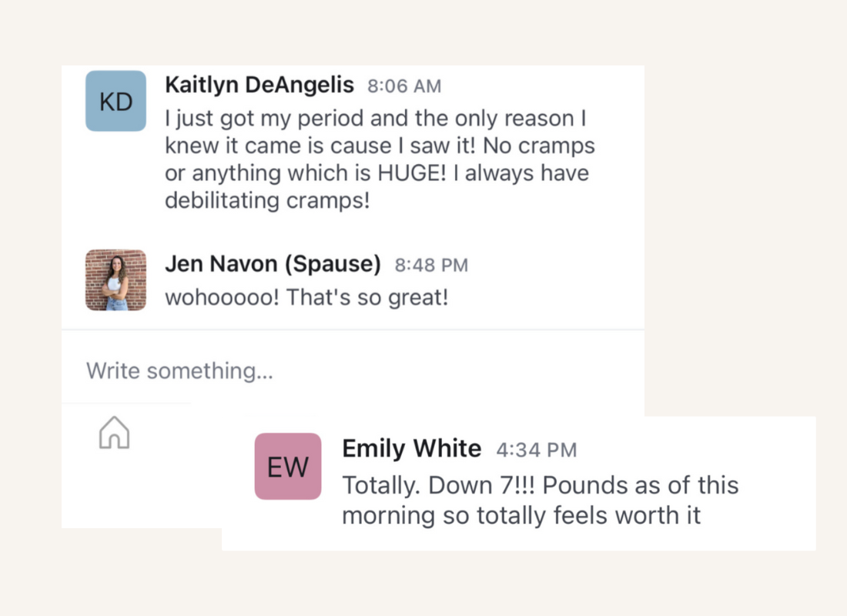Click the word HUGE in Kaitlyn's message
847x616 pixels.
pyautogui.click(x=412, y=173)
